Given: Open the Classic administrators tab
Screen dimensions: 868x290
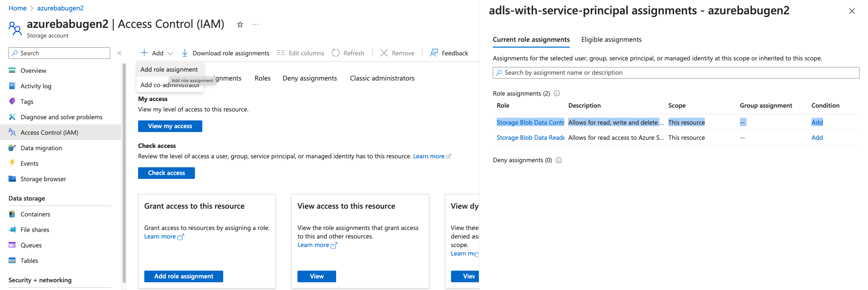Looking at the screenshot, I should (382, 78).
